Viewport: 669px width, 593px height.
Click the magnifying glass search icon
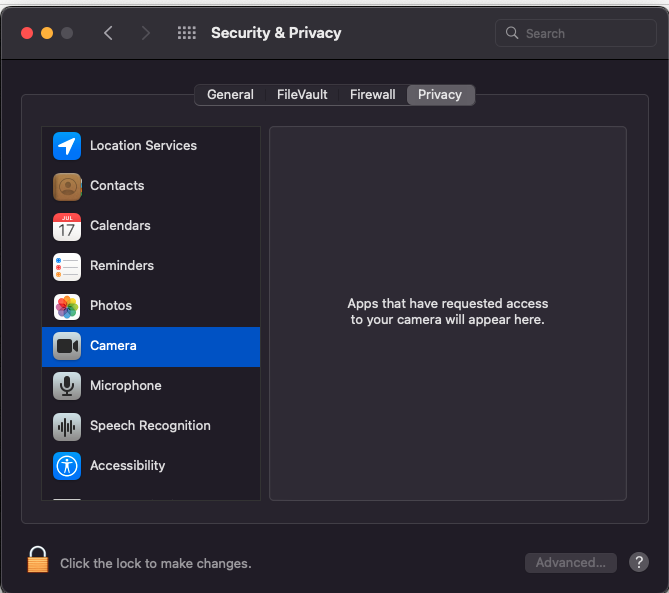click(x=512, y=33)
